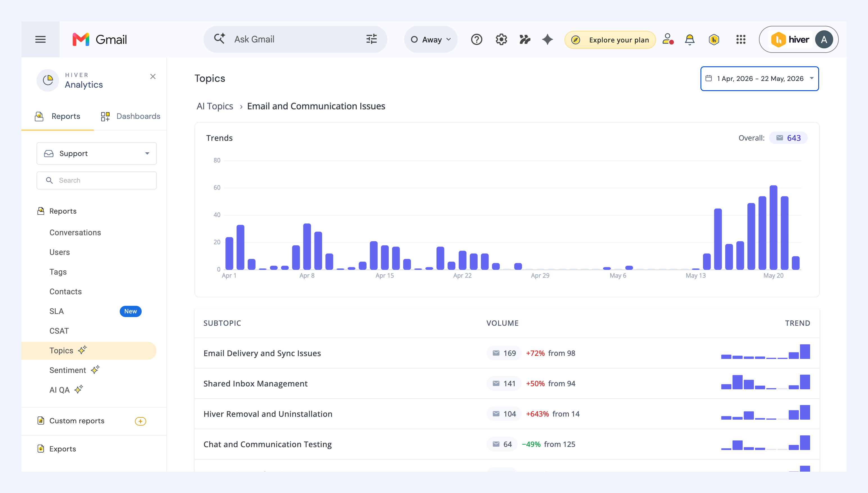The image size is (868, 493).
Task: Show search options sliders icon
Action: 371,39
